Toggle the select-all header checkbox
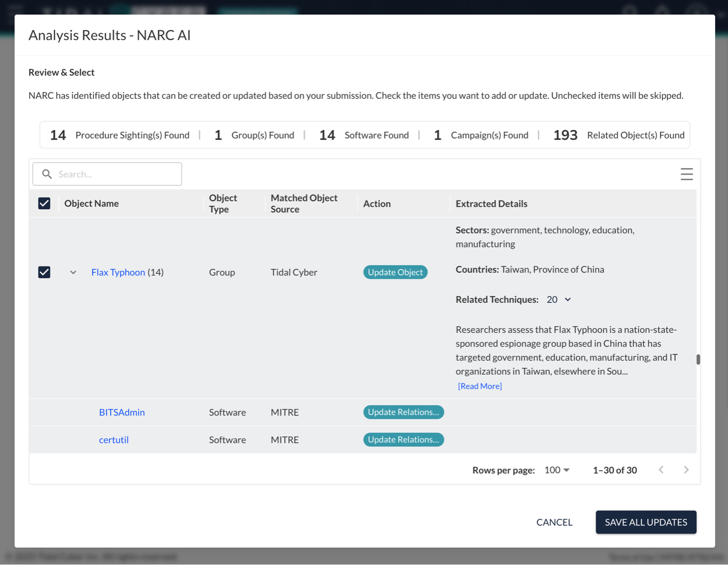 [x=44, y=204]
